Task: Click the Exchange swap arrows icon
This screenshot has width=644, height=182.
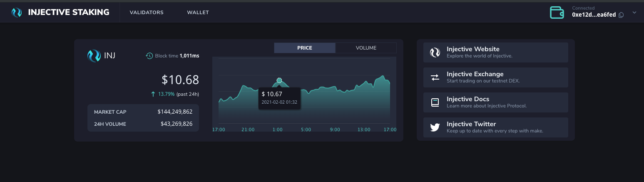Action: (x=435, y=77)
